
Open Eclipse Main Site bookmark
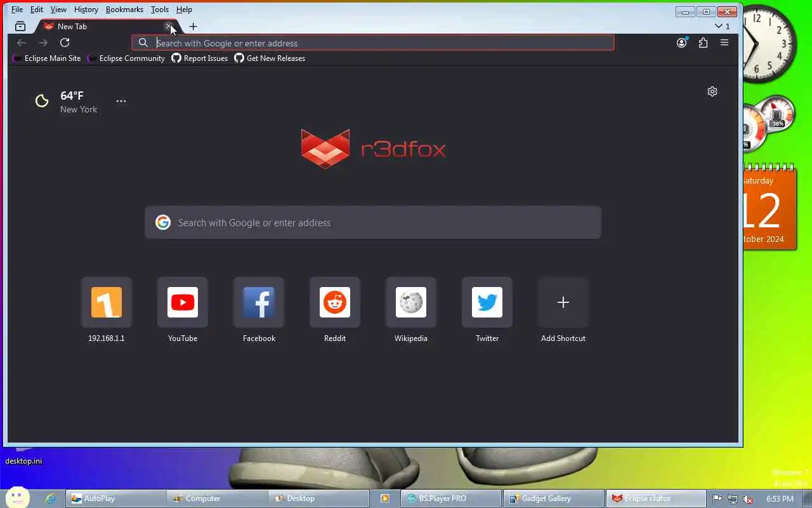(48, 58)
